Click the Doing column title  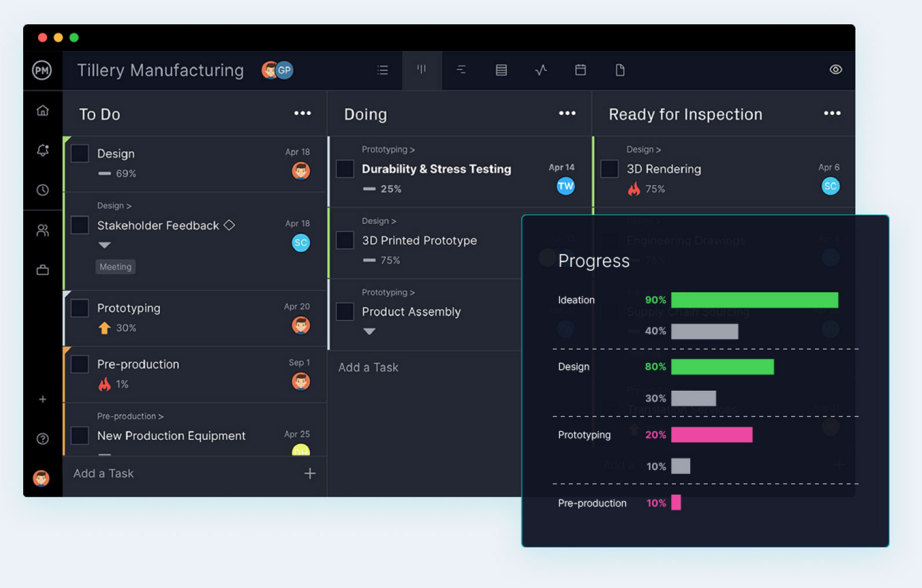[365, 115]
